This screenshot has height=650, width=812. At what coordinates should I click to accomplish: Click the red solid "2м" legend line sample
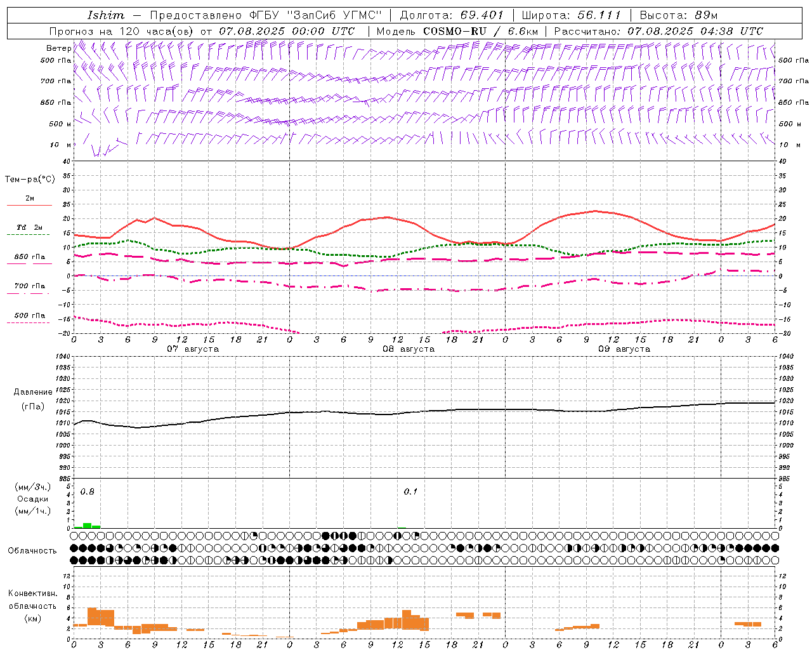(29, 206)
